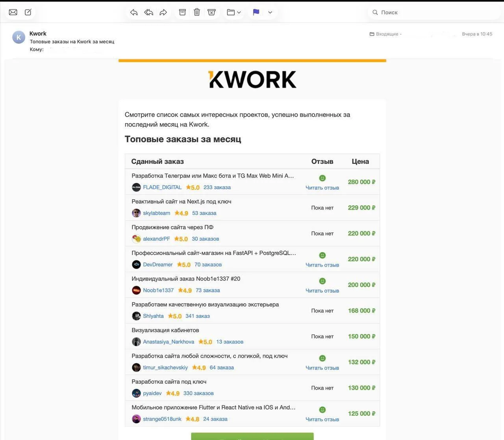Open the strange0518unk profile link
Image resolution: width=504 pixels, height=440 pixels.
click(x=162, y=419)
